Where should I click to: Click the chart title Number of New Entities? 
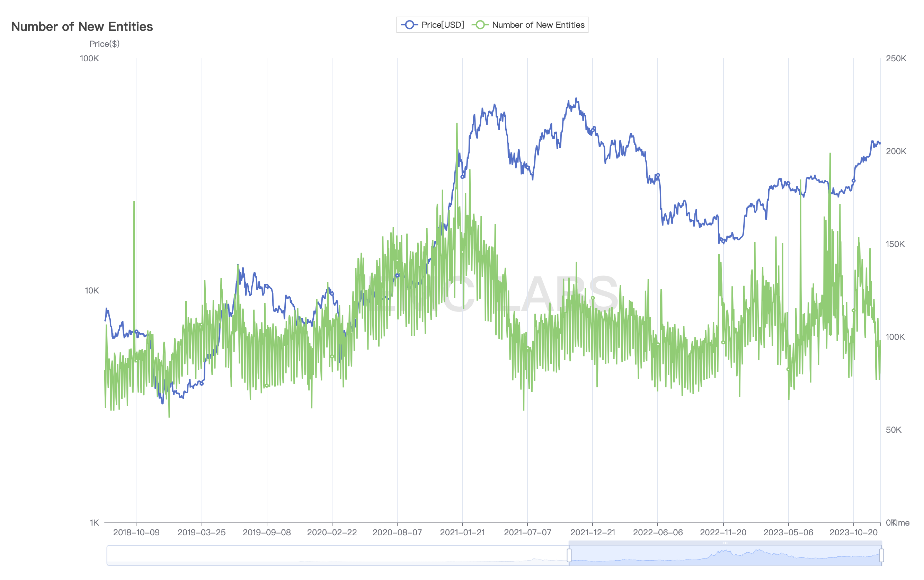coord(82,26)
